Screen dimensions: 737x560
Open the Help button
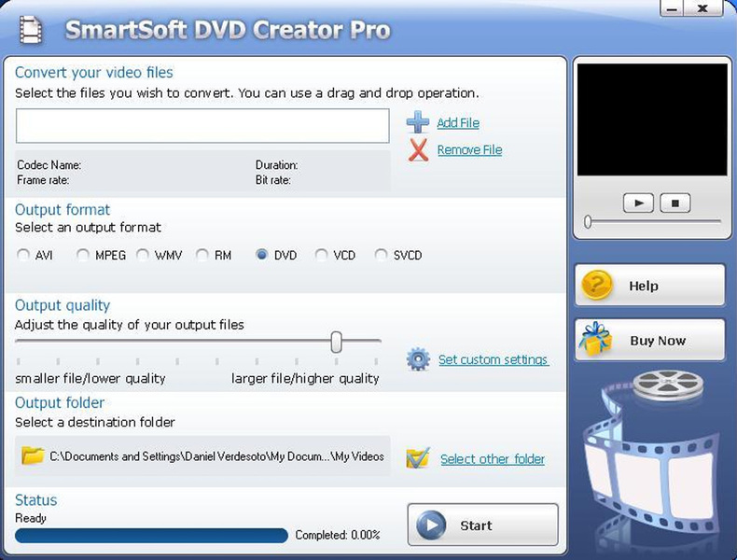[x=650, y=286]
